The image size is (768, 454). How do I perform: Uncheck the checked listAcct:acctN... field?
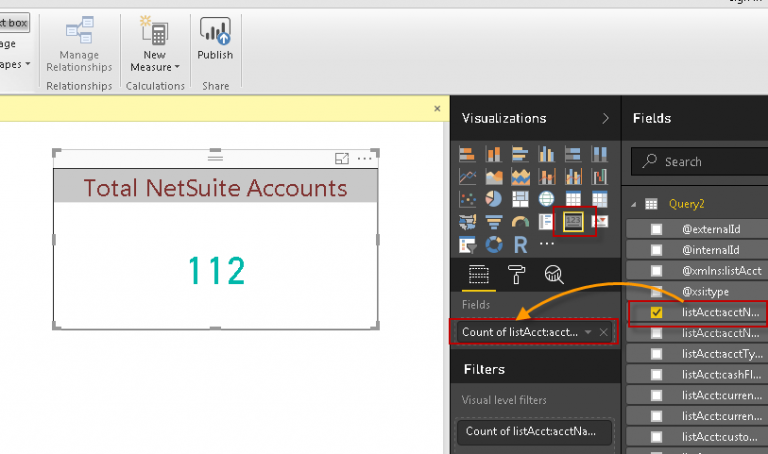click(x=656, y=312)
